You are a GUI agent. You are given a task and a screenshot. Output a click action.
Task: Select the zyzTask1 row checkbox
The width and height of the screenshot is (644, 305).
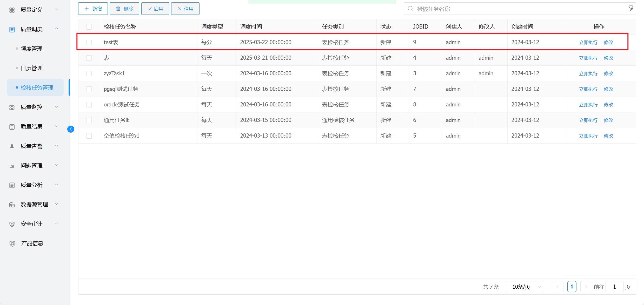coord(89,73)
